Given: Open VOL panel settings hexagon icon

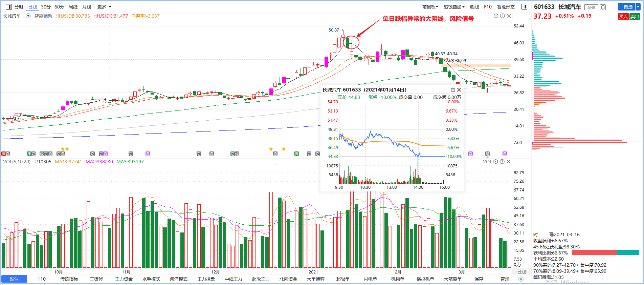Looking at the screenshot, I should [496, 162].
